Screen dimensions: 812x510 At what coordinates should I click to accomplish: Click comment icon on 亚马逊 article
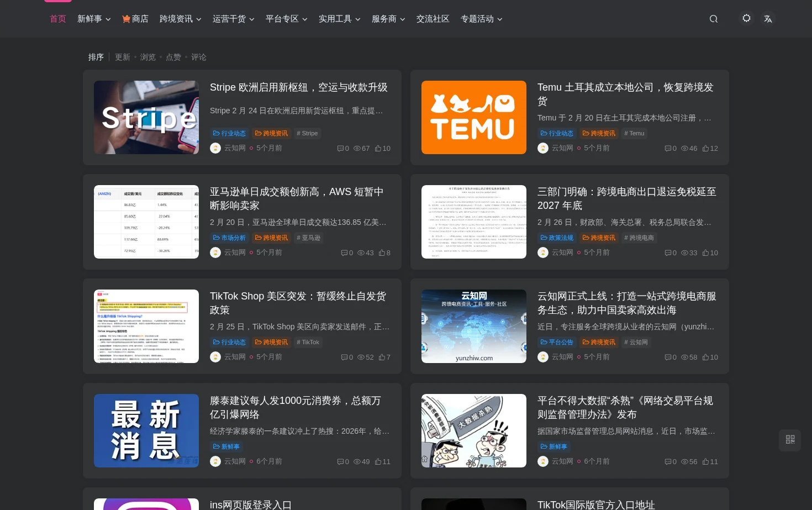point(344,253)
